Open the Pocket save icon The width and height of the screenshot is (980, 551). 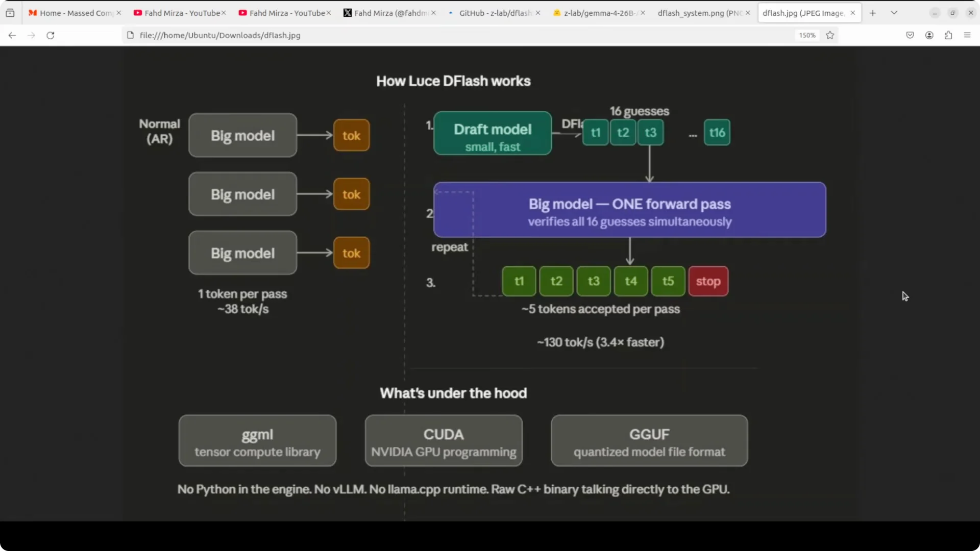click(x=910, y=35)
